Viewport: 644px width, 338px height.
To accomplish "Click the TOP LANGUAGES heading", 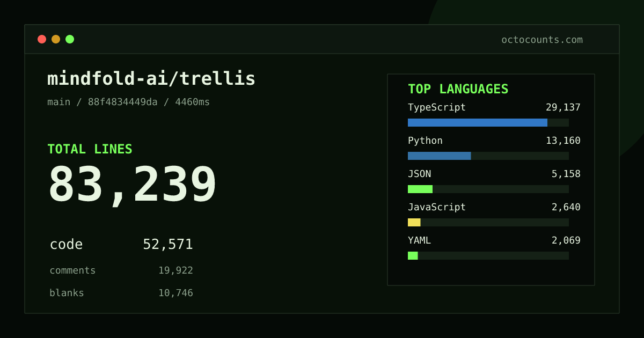I will (x=458, y=89).
